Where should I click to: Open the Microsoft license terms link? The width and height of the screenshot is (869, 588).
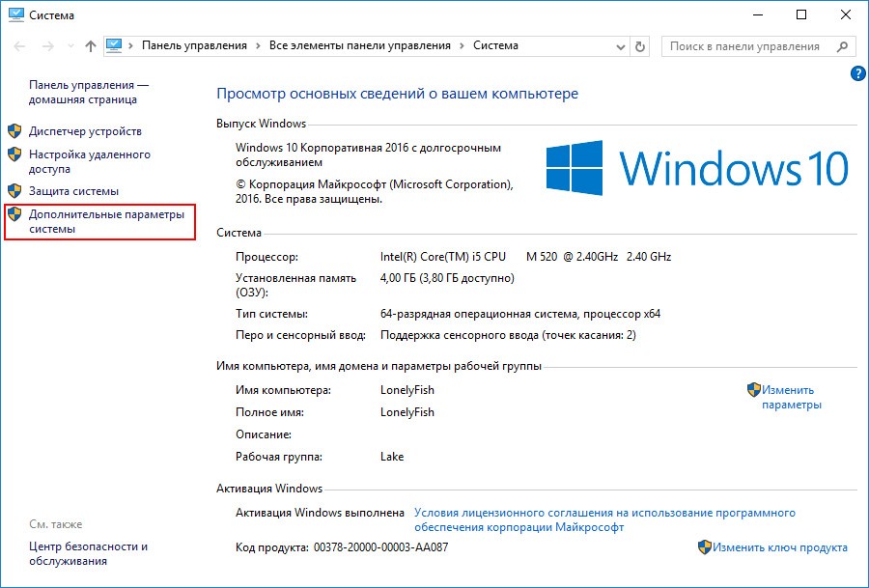tap(604, 519)
